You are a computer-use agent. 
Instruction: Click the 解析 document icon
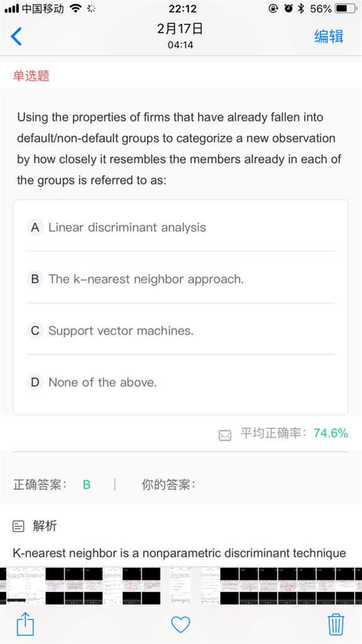tap(18, 526)
